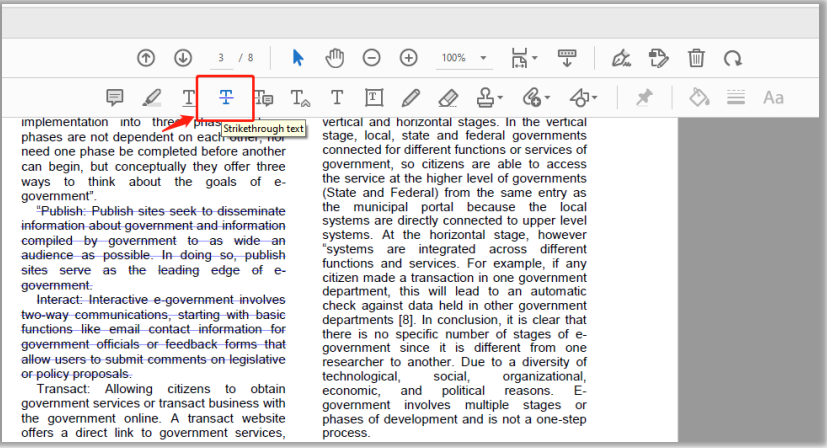Click the text "or policy proposals."

[x=76, y=374]
